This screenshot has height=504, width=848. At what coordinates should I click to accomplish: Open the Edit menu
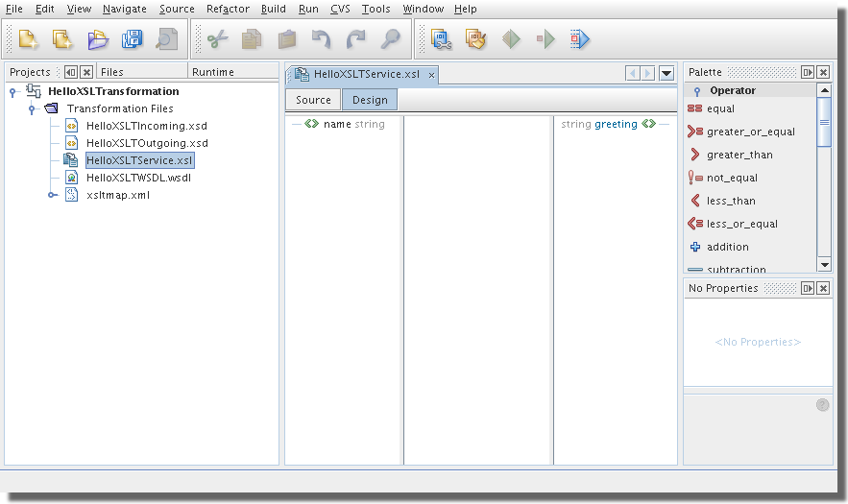pos(45,10)
